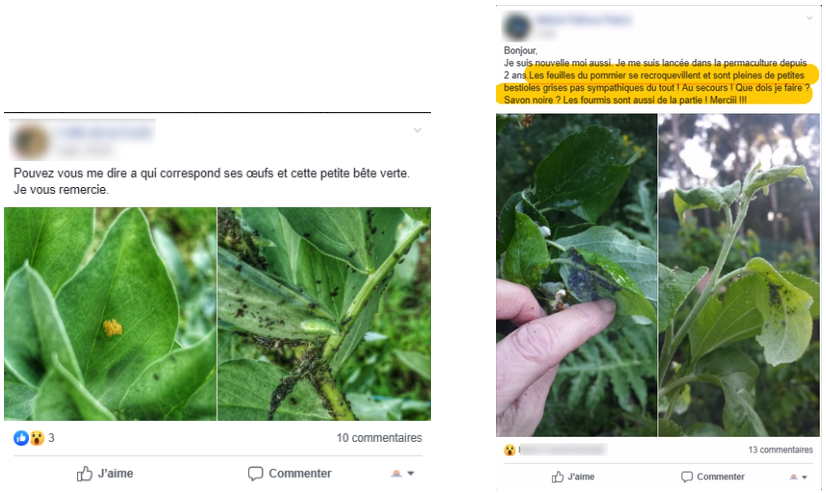This screenshot has height=493, width=826.
Task: Open photo of hand holding apple leaf
Action: pos(576,275)
